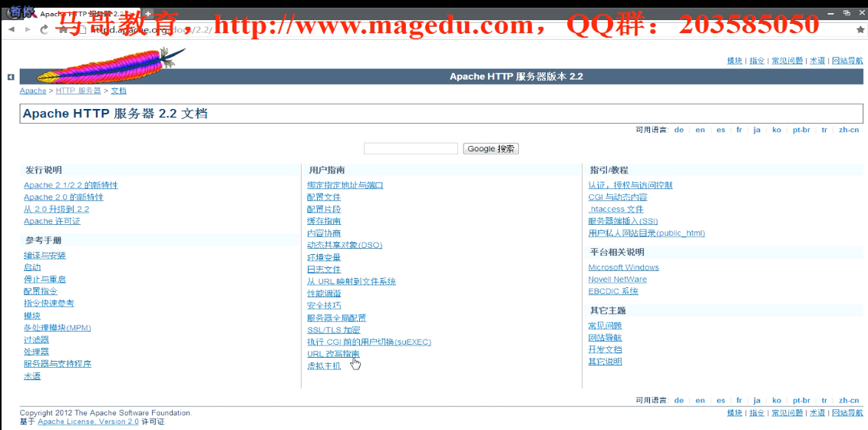The height and width of the screenshot is (430, 868).
Task: Open SSL/TLS 加密 link
Action: tap(334, 330)
